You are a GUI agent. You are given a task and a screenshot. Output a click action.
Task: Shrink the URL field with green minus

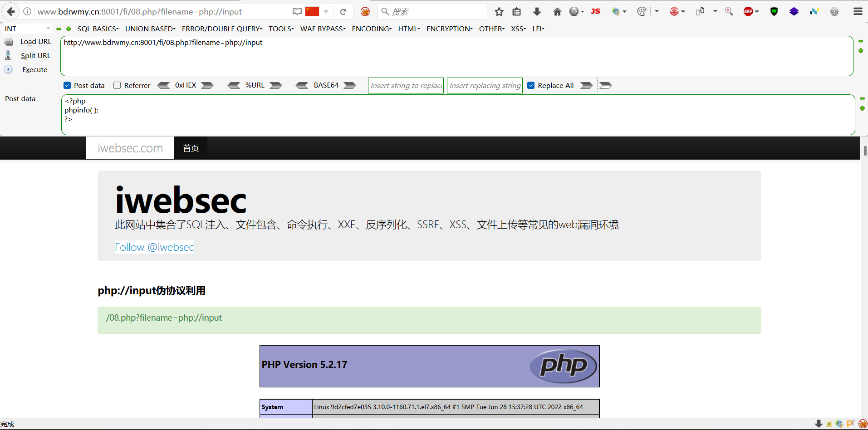pos(861,41)
